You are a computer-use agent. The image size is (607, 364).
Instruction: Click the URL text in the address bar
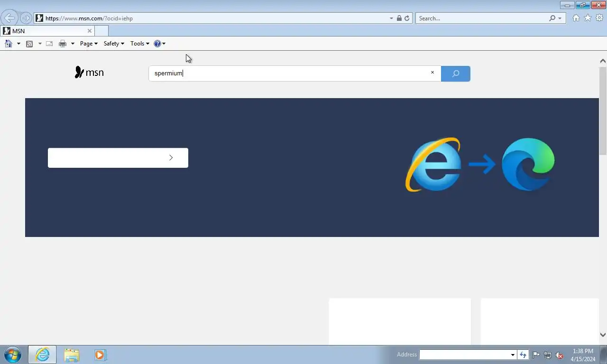tap(89, 18)
